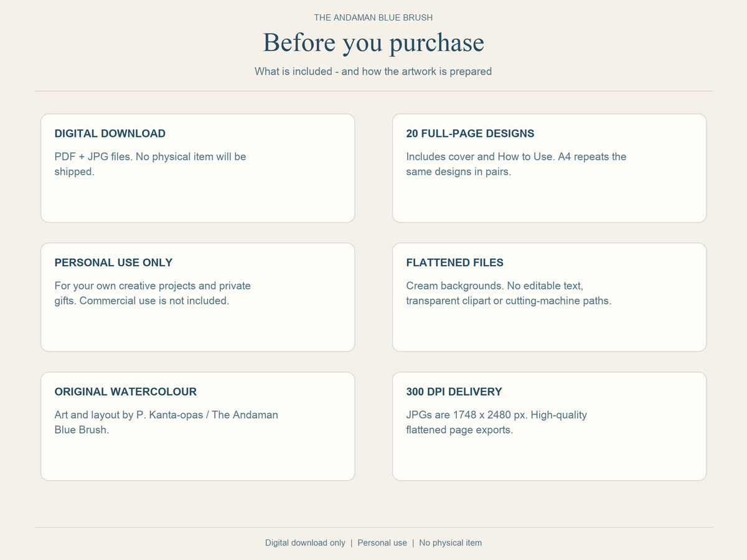The image size is (747, 560).
Task: Open the 20 FULL-PAGE DESIGNS card
Action: (549, 168)
